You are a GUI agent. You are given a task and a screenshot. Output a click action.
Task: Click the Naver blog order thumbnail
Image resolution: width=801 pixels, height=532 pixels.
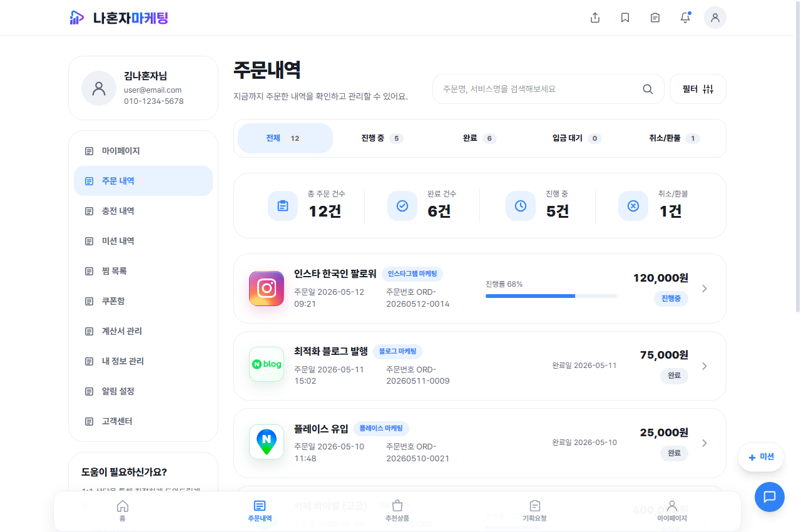tap(267, 364)
